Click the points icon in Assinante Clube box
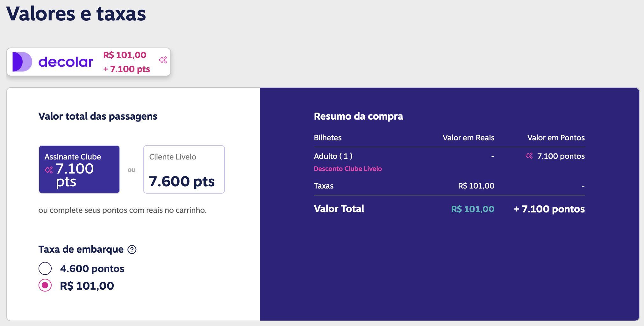This screenshot has width=644, height=326. coord(49,170)
